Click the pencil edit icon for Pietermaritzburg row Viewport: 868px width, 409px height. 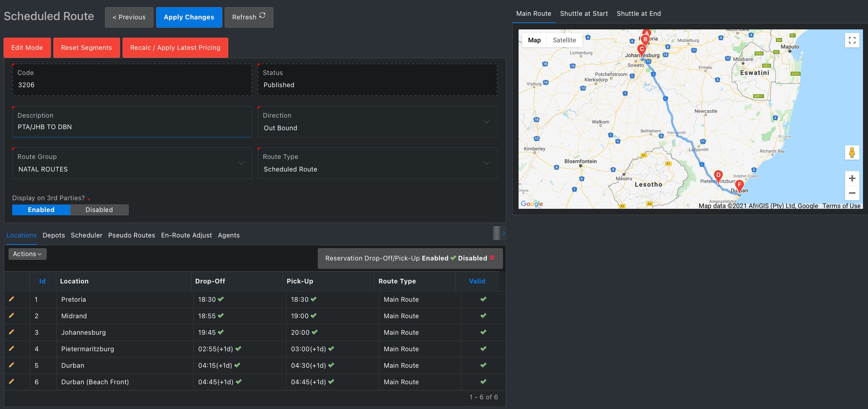pyautogui.click(x=11, y=348)
